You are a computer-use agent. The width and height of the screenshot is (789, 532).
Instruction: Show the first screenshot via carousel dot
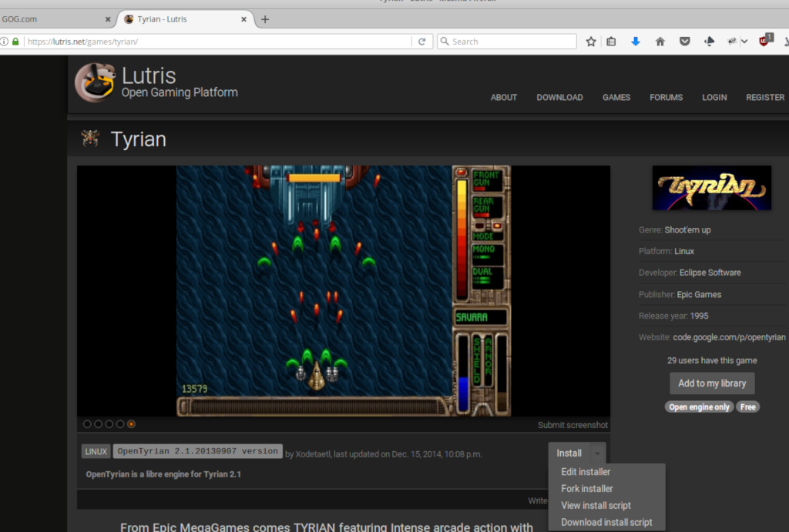tap(87, 424)
